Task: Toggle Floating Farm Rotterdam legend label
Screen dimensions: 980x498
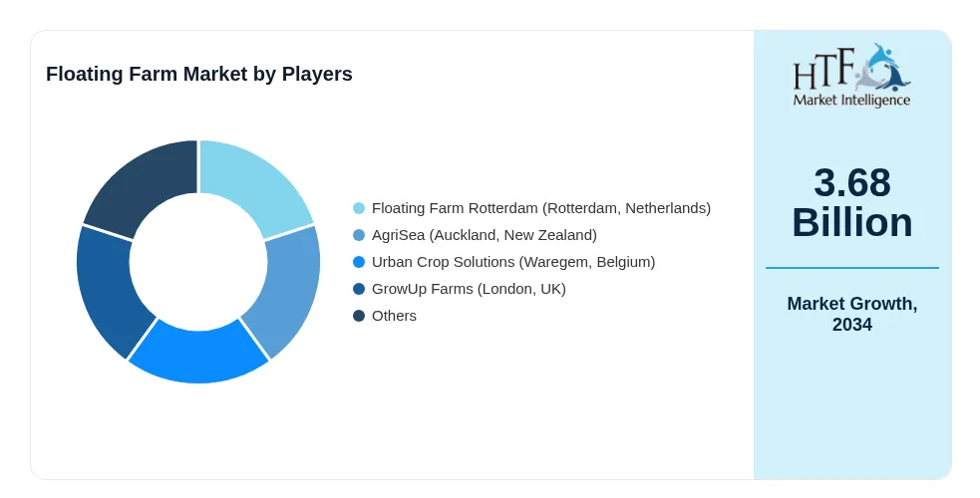Action: (541, 208)
